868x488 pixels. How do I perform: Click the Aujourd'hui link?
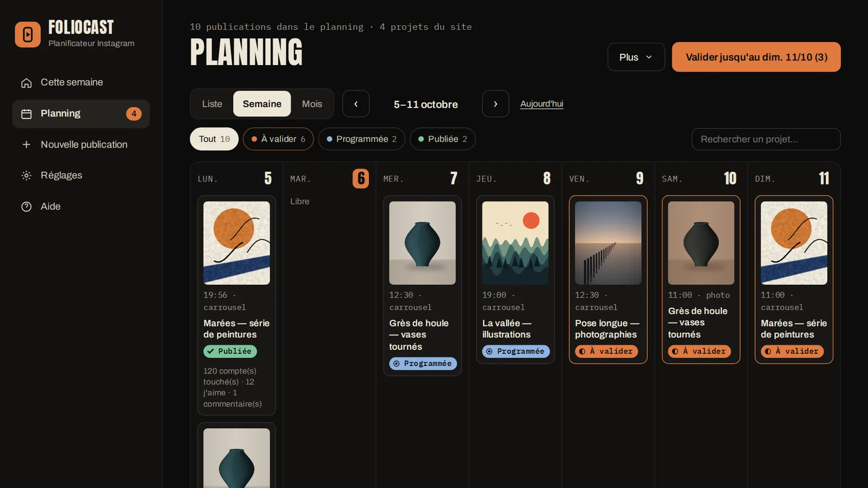click(541, 104)
